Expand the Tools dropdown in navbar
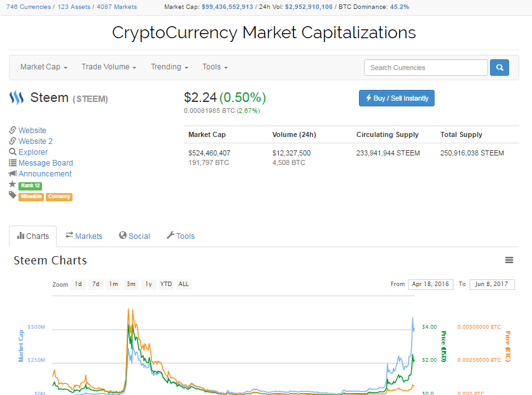Viewport: 532px width, 395px height. click(x=214, y=67)
